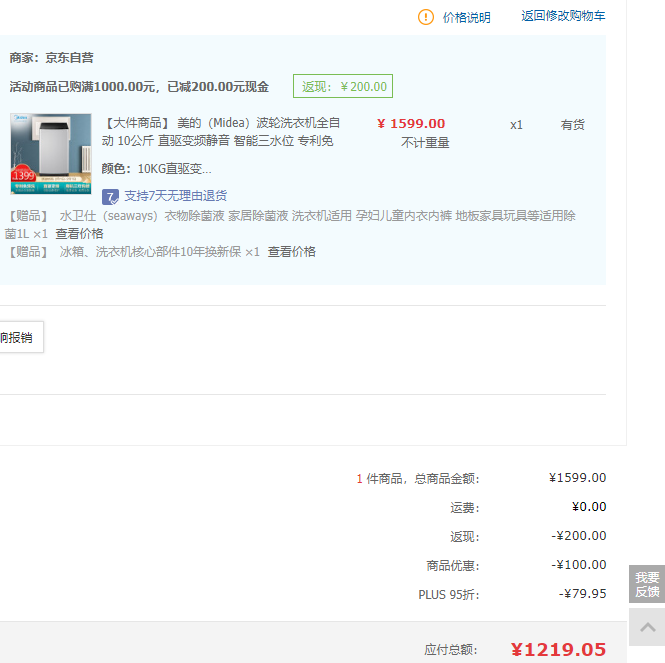Click the 活动商品已购满1000.00元 promotion text

tap(139, 87)
